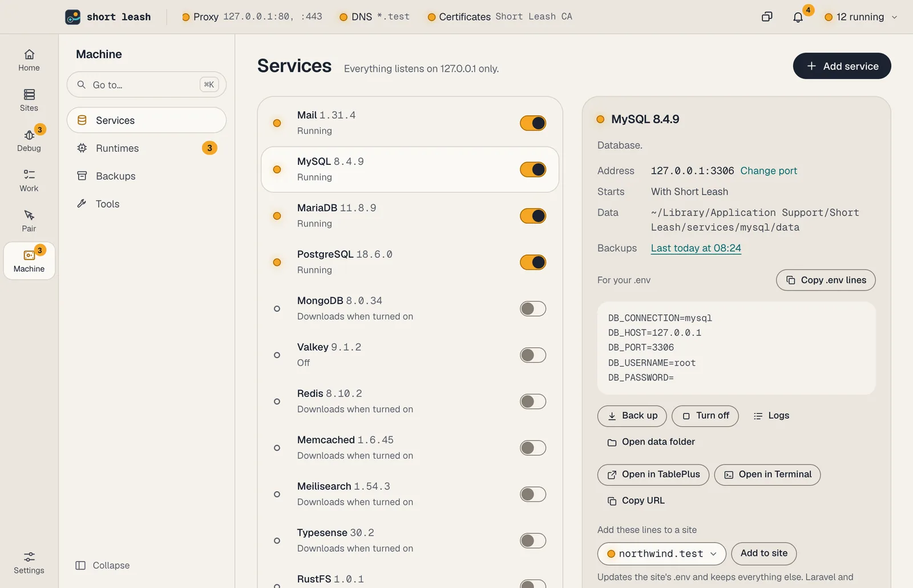Screen dimensions: 913x588
Task: Click the Turn off button
Action: (x=705, y=416)
